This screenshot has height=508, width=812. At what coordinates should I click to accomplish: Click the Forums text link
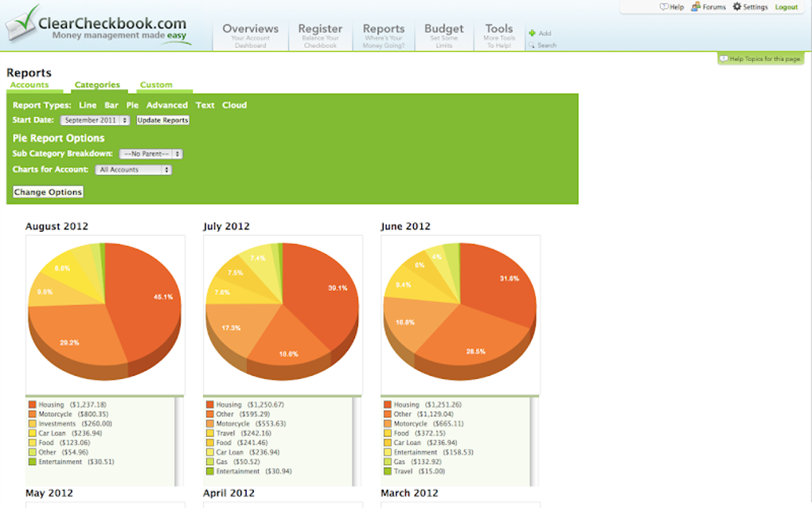[713, 7]
